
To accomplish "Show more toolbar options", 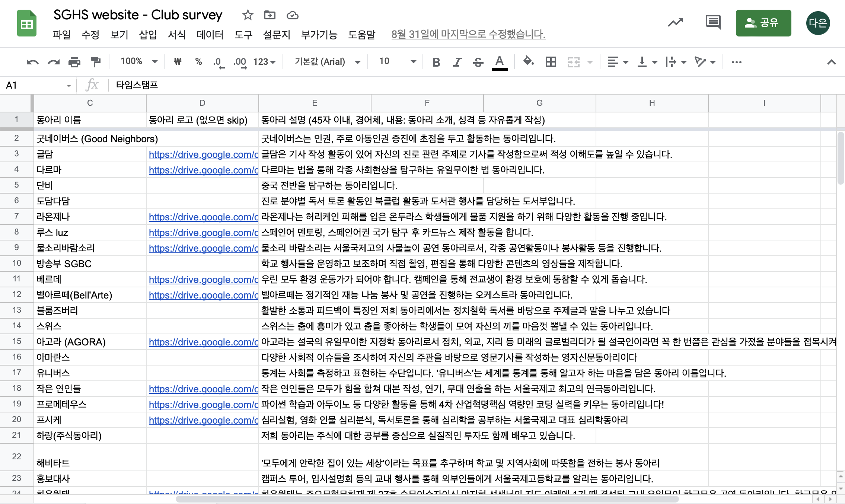I will (x=736, y=62).
